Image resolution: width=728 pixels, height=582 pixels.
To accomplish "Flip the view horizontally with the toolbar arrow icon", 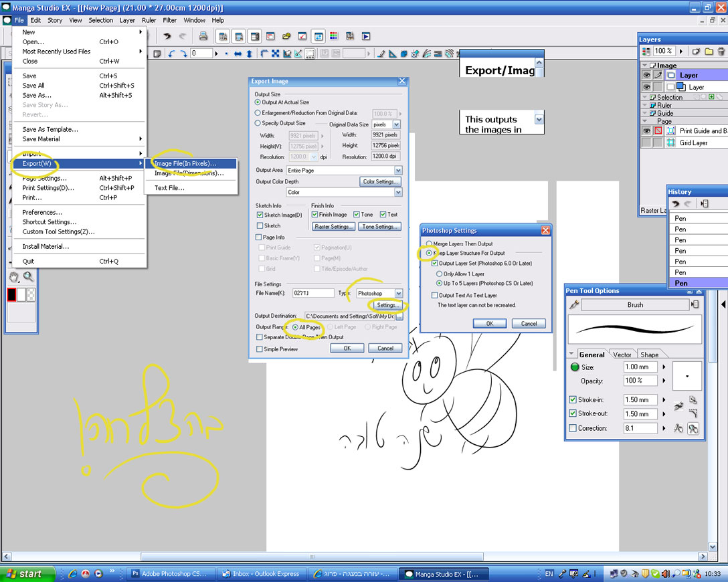I will click(x=238, y=54).
